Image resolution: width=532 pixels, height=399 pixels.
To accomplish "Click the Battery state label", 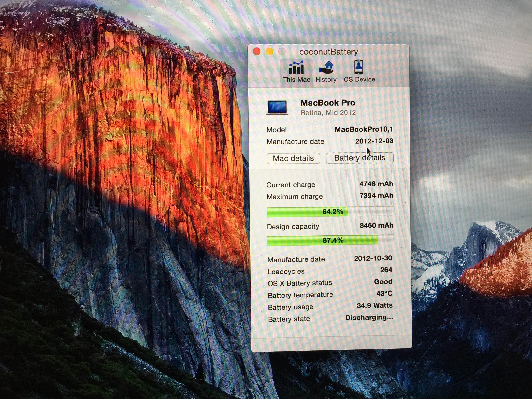I will tap(289, 319).
